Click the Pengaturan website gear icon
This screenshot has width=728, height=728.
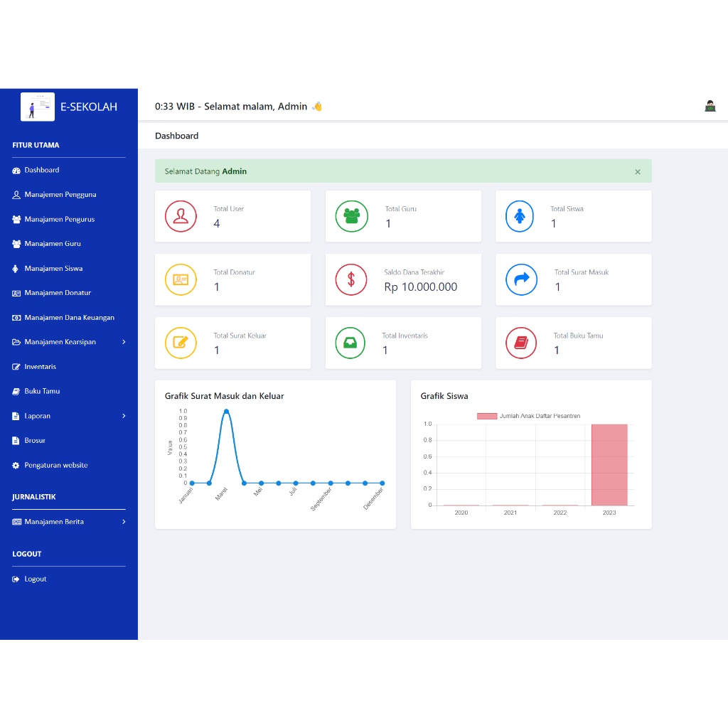(x=16, y=465)
